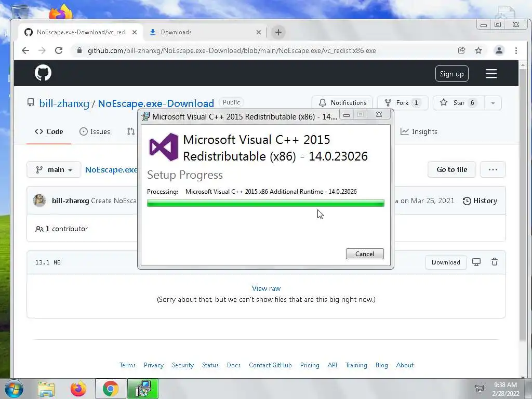The image size is (532, 399).
Task: Close the NoEscape.exe-Download tab
Action: (135, 32)
